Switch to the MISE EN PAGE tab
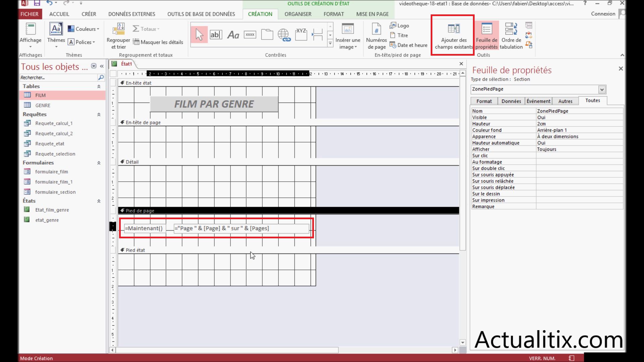This screenshot has height=362, width=644. (372, 14)
